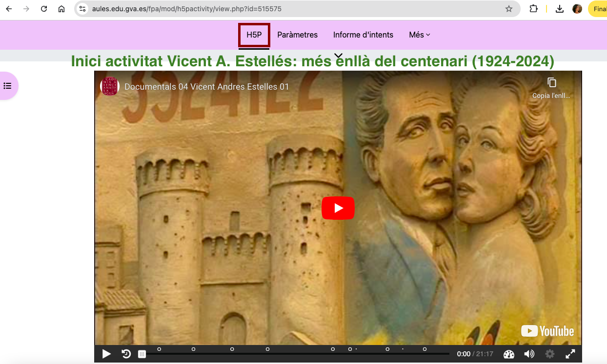Image resolution: width=607 pixels, height=364 pixels.
Task: Reload the page
Action: pyautogui.click(x=44, y=9)
